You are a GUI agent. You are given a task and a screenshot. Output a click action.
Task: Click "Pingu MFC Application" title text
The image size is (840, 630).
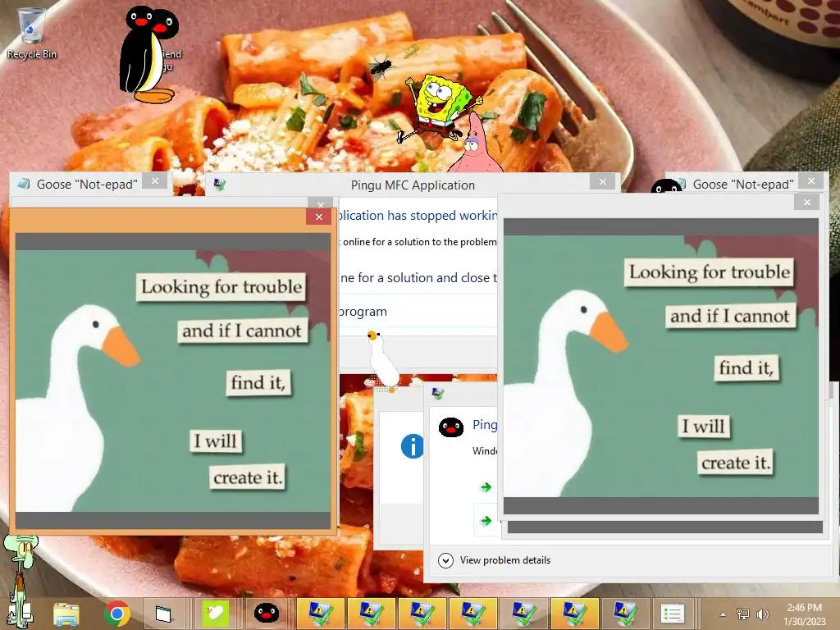coord(413,185)
